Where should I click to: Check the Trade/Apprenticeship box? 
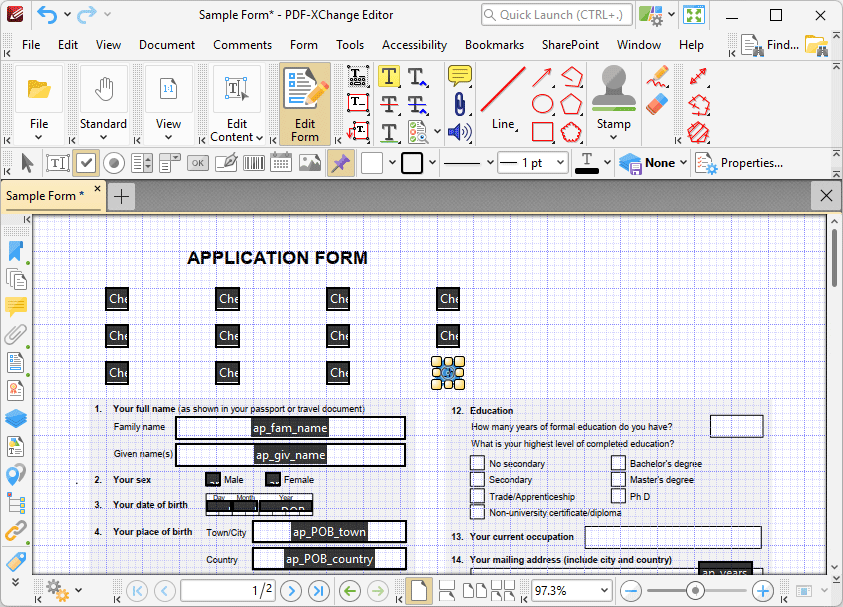pyautogui.click(x=477, y=496)
